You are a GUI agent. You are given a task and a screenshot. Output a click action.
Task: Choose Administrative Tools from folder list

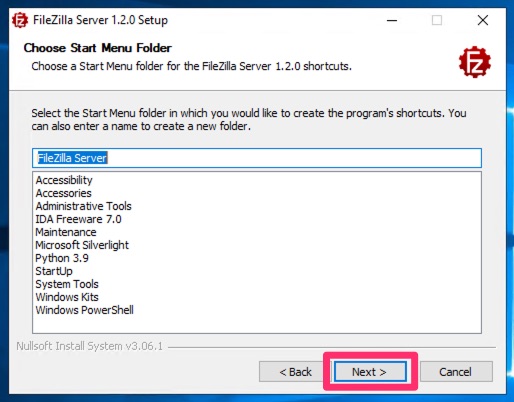click(x=83, y=206)
